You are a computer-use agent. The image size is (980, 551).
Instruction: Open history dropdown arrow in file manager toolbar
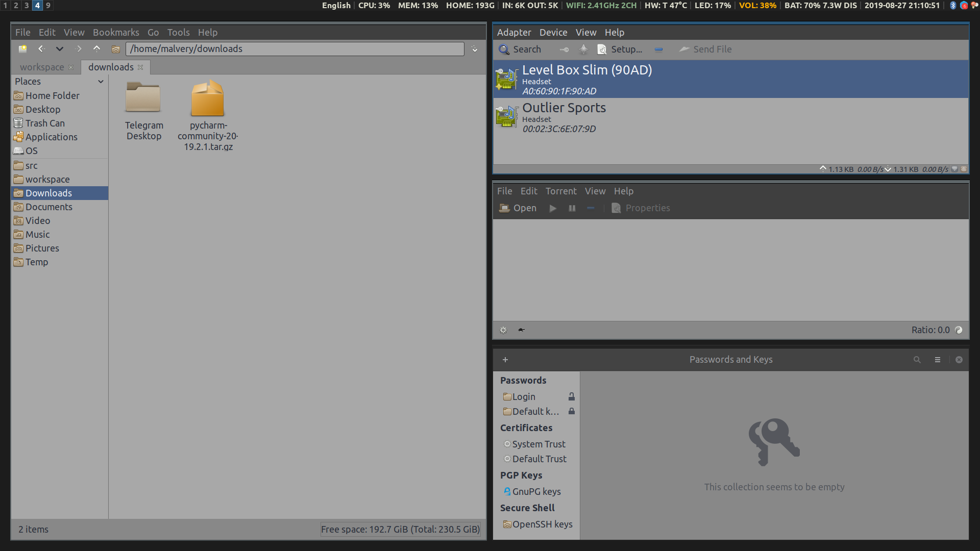pyautogui.click(x=60, y=49)
